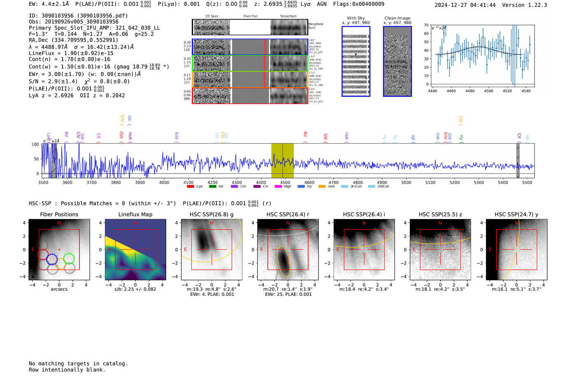This screenshot has height=392, width=576.
Task: Click the Smoothed column header
Action: (x=288, y=16)
